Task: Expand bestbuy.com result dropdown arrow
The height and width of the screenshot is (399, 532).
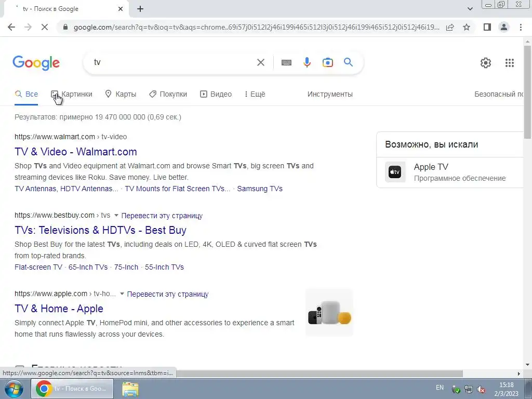Action: coord(116,216)
